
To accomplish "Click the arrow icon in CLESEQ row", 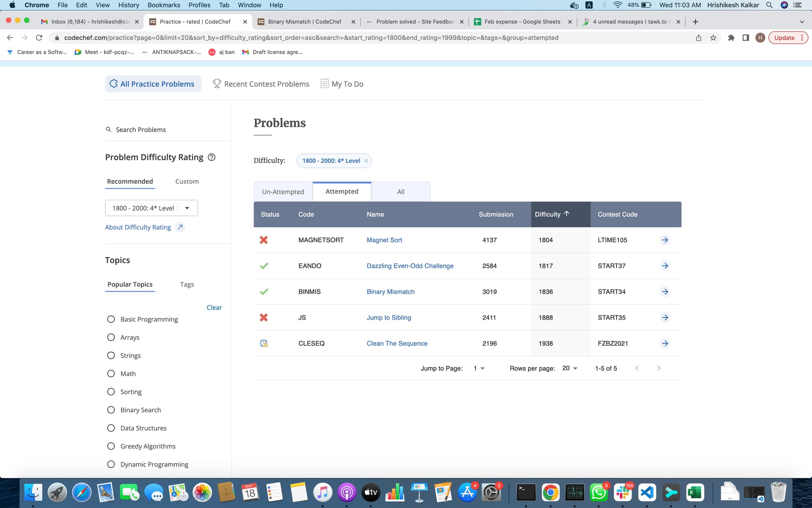I will [665, 343].
